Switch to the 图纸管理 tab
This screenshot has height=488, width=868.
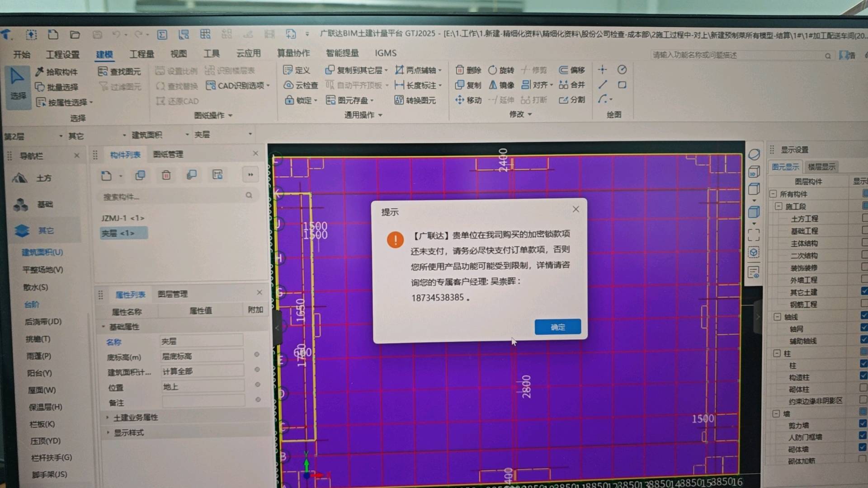click(168, 155)
